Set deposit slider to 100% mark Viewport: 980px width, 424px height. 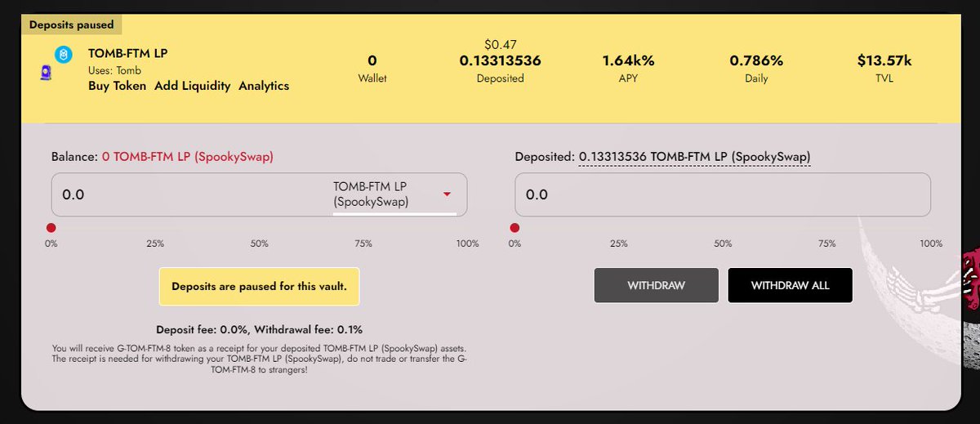468,243
